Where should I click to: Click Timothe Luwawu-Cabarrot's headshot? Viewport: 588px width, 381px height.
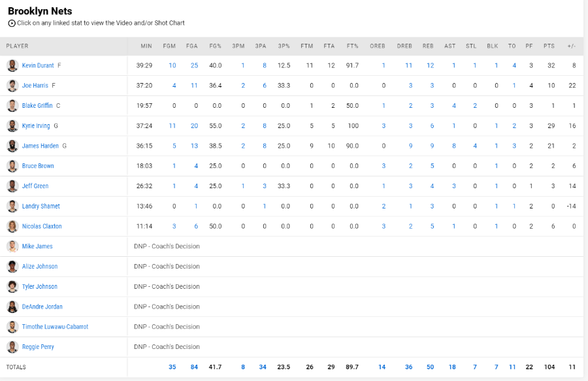[x=12, y=327]
